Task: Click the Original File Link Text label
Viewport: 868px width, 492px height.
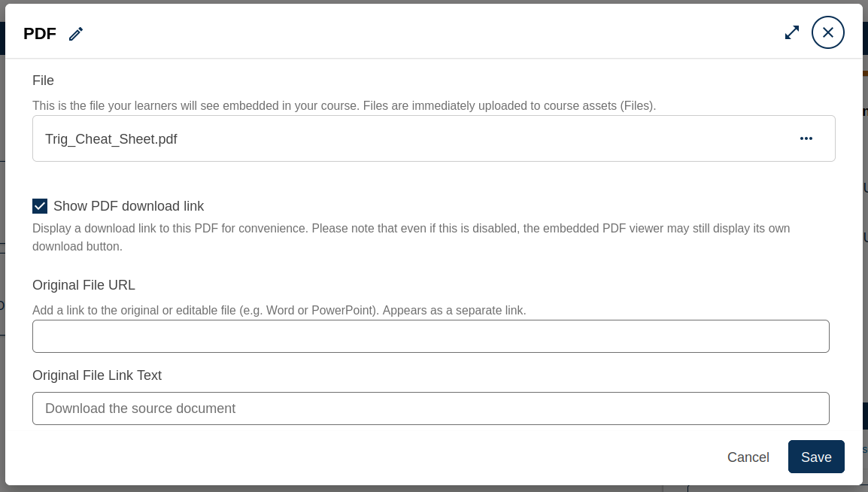Action: [x=97, y=375]
